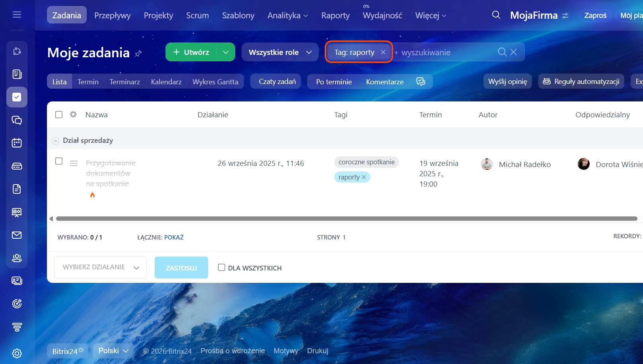This screenshot has width=643, height=364.
Task: Expand the Wszystkie role dropdown
Action: click(x=280, y=52)
